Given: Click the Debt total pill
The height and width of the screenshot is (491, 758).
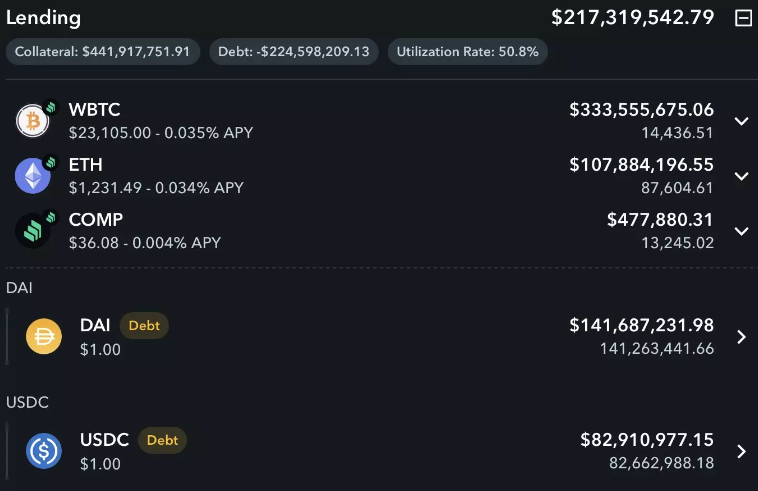Looking at the screenshot, I should click(x=294, y=52).
